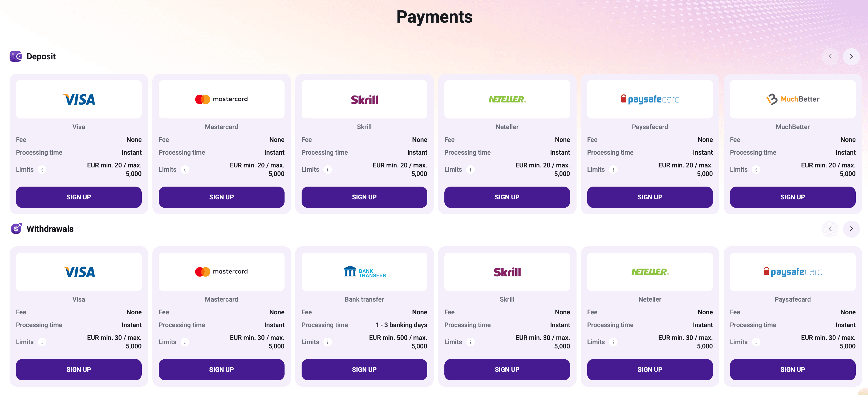Click the Skrill deposit method logo

coord(364,99)
